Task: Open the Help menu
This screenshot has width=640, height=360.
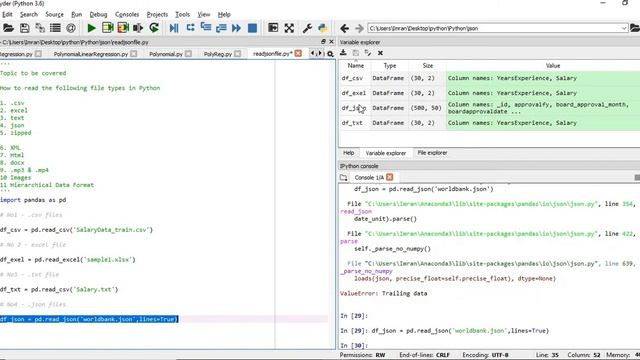Action: coord(224,14)
